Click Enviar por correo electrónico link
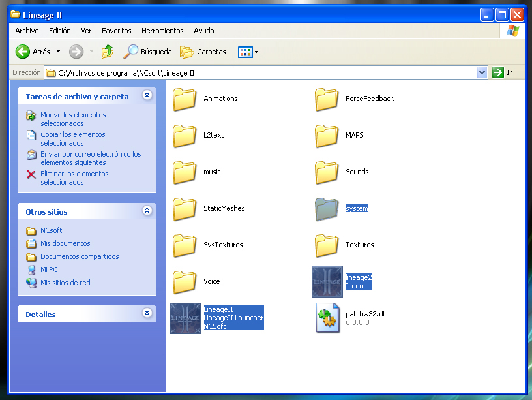 tap(91, 158)
